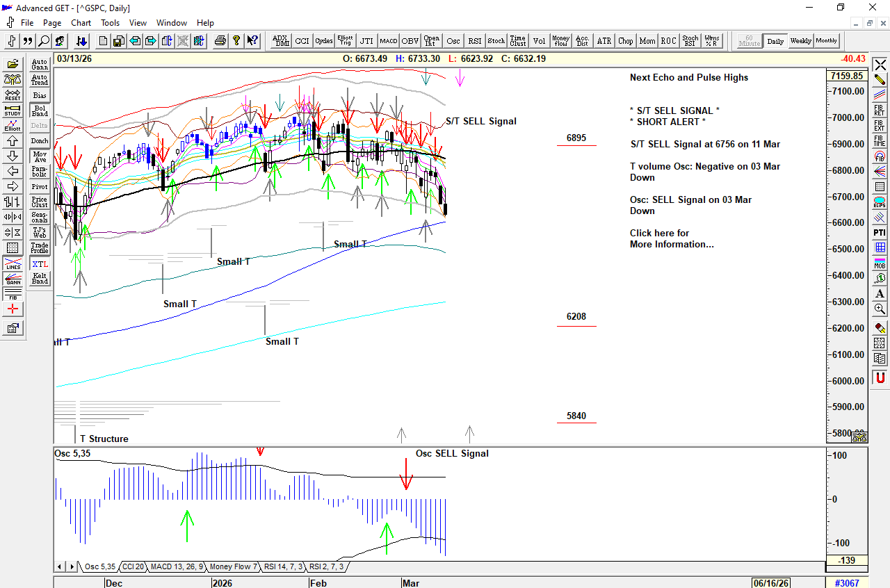Image resolution: width=890 pixels, height=588 pixels.
Task: Click the magnifying glass icon in top toolbar
Action: click(x=44, y=41)
